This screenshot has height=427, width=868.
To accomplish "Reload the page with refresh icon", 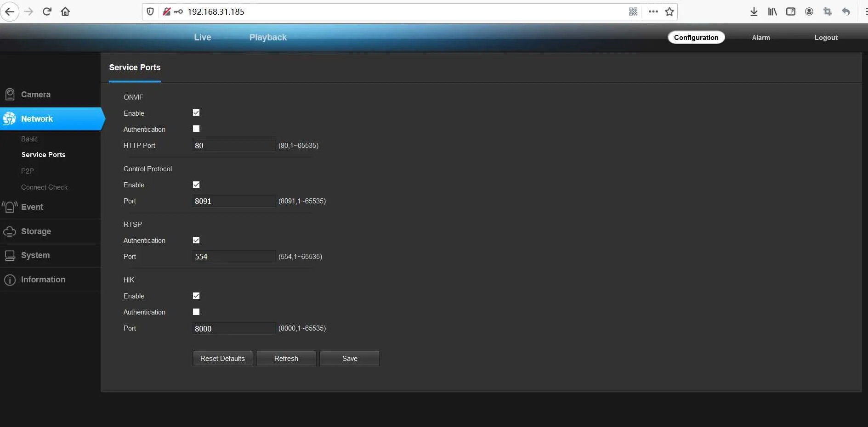I will click(x=47, y=11).
